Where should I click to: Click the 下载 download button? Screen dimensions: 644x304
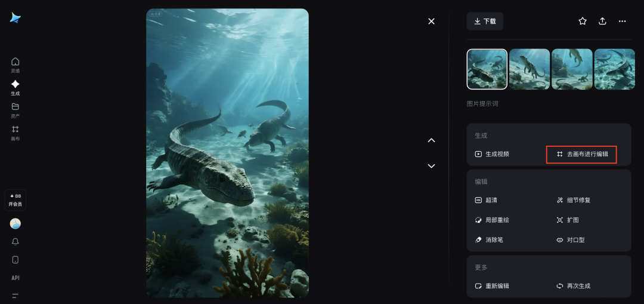coord(485,21)
